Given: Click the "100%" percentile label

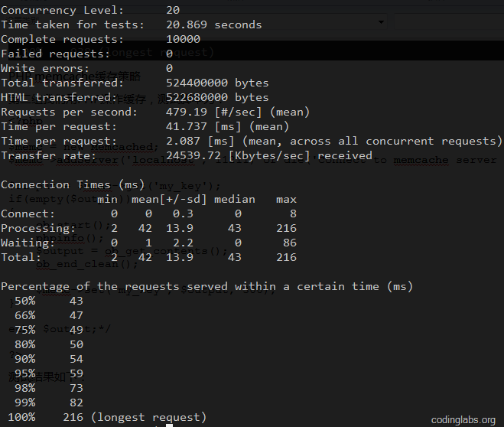Looking at the screenshot, I should coord(21,417).
